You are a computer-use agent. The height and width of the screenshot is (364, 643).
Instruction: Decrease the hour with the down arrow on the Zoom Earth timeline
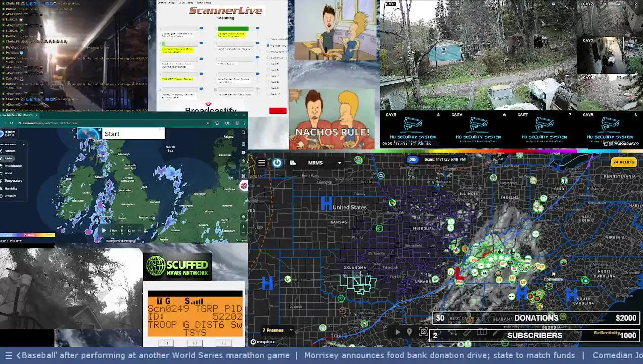pyautogui.click(x=122, y=234)
